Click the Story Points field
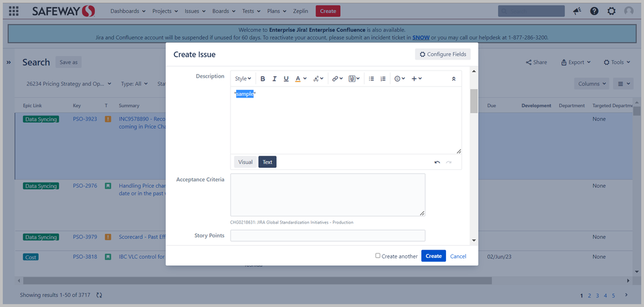 tap(328, 235)
